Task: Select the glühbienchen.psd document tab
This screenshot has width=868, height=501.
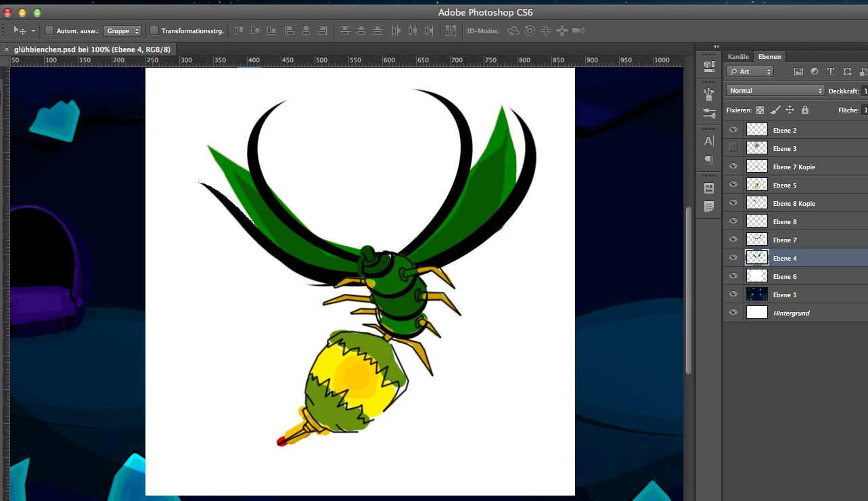Action: click(92, 49)
